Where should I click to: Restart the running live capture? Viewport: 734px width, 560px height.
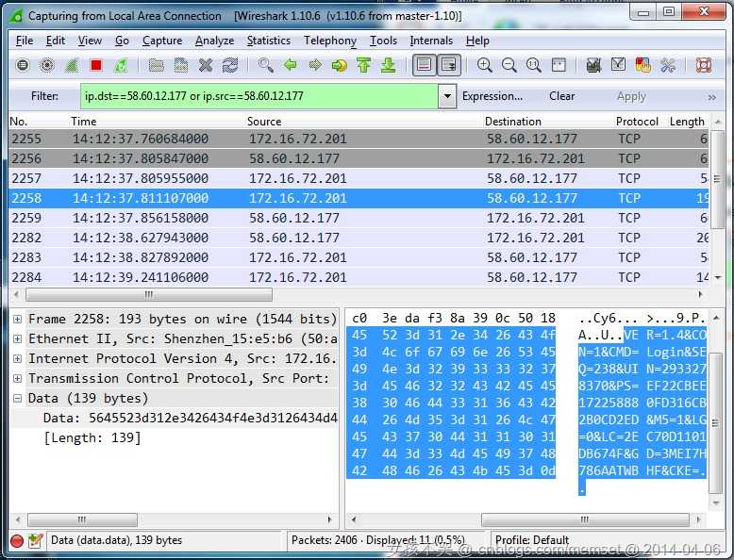[121, 65]
